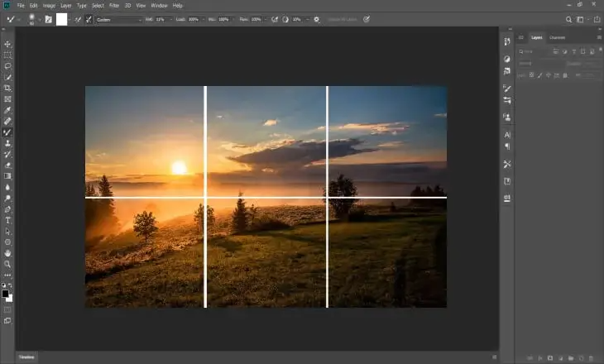Select the Quick Selection wand tool
Image resolution: width=604 pixels, height=364 pixels.
click(7, 78)
